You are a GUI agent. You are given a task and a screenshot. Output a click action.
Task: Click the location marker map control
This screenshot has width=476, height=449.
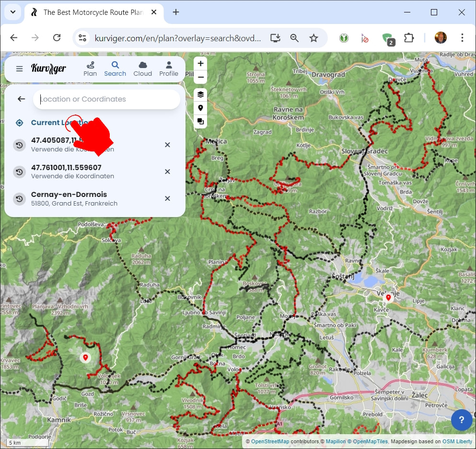(200, 108)
